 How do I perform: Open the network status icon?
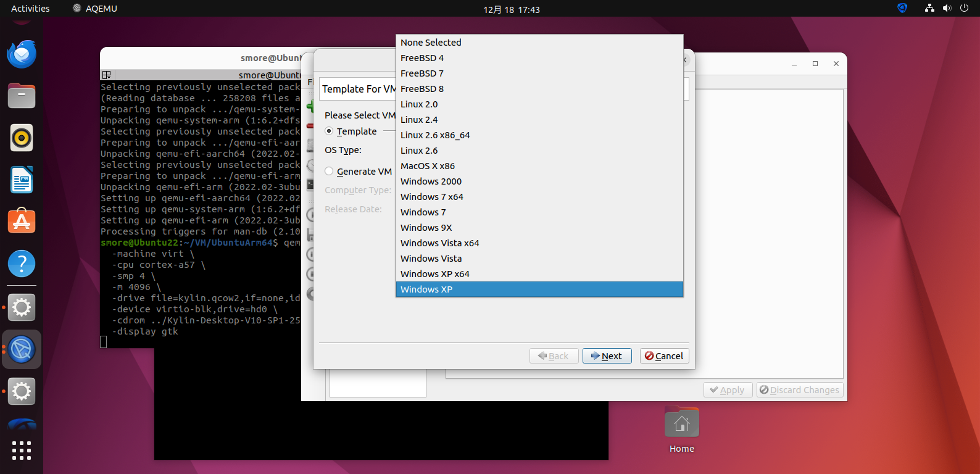click(x=929, y=9)
